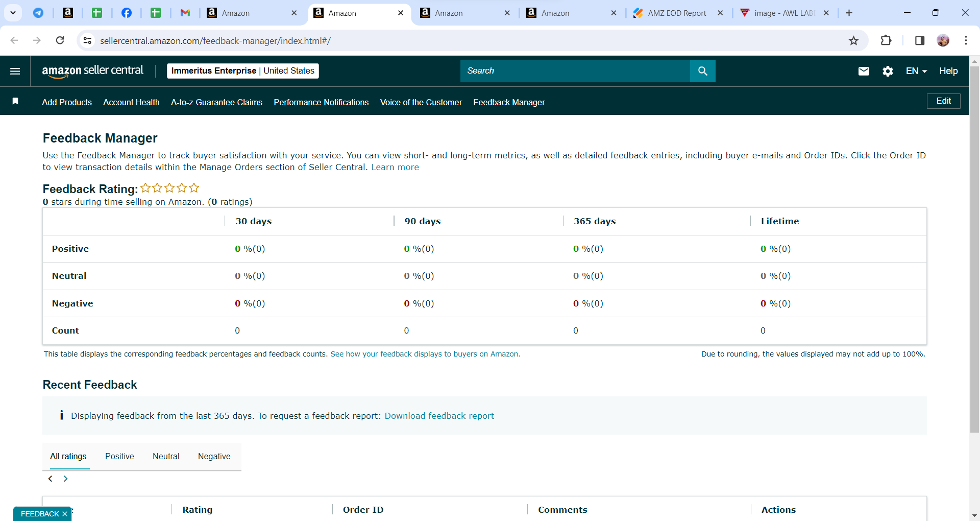View site information icon in address bar
This screenshot has height=521, width=980.
(x=88, y=40)
